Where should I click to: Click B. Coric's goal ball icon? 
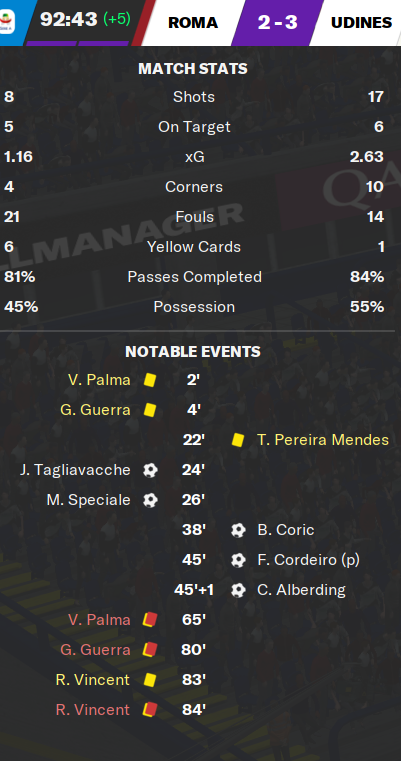point(238,530)
